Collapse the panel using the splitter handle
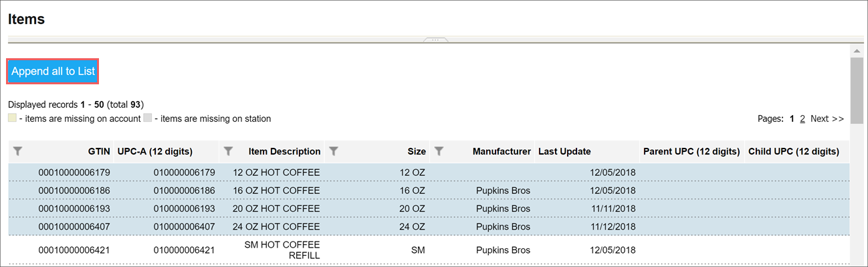The image size is (868, 267). pos(435,40)
